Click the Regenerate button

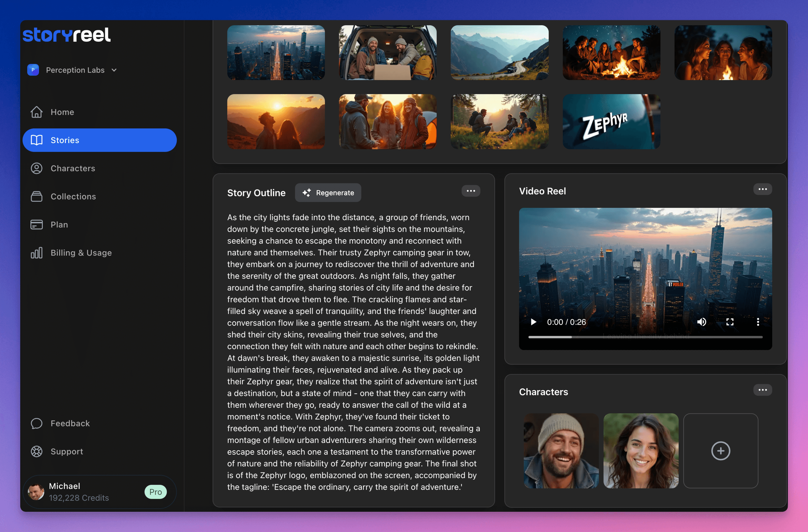click(x=328, y=192)
